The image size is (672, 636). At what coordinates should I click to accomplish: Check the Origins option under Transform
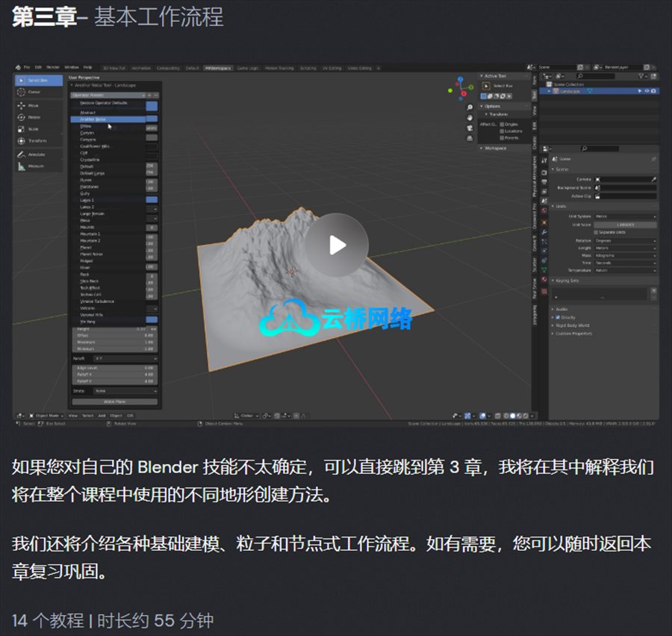[503, 124]
